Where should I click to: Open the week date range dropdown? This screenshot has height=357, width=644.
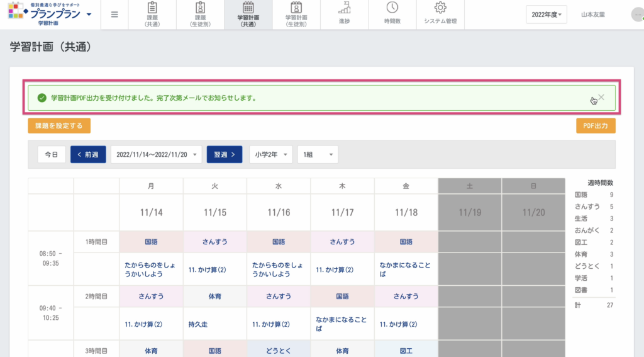click(x=156, y=154)
